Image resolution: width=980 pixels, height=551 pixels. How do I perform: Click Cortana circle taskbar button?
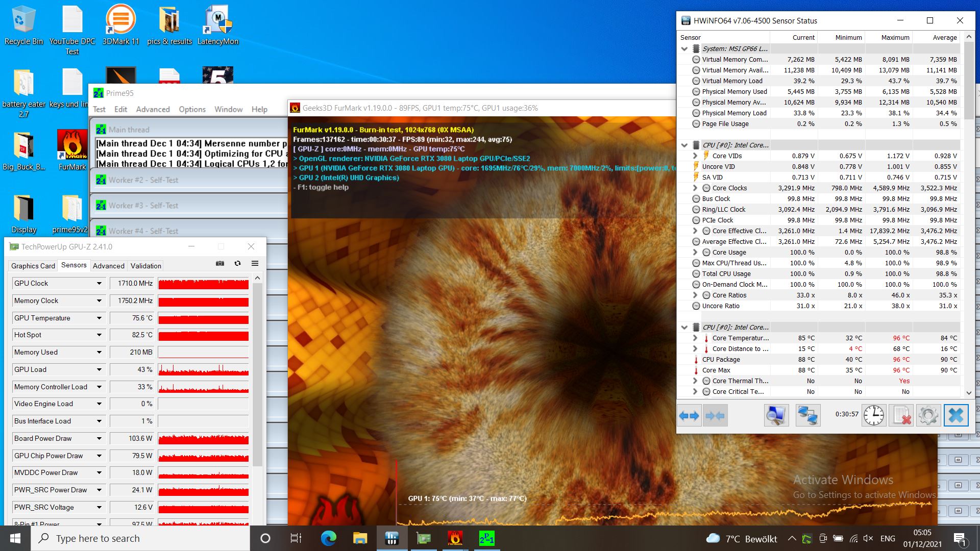pos(265,538)
